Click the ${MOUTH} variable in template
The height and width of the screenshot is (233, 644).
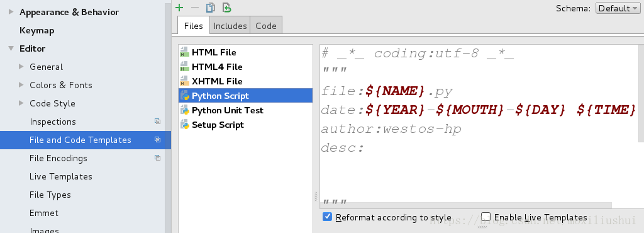pyautogui.click(x=469, y=110)
